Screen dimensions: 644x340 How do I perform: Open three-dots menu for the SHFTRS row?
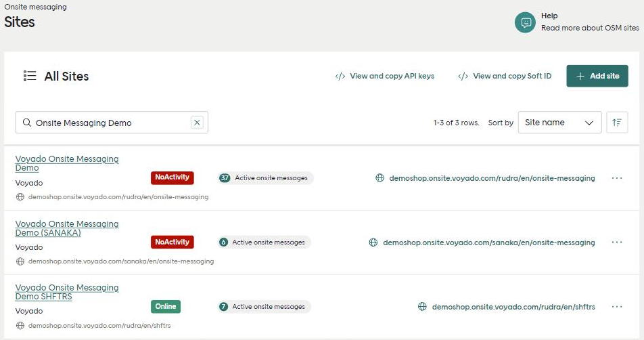617,307
